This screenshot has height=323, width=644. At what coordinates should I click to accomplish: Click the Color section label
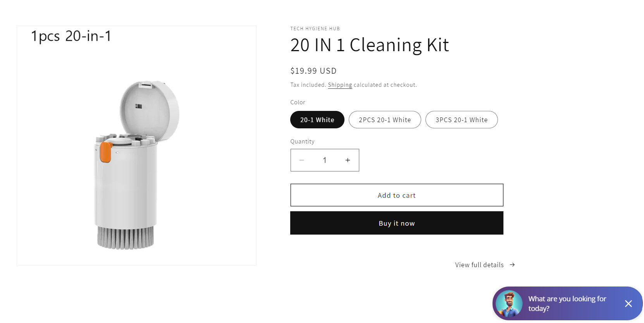pos(298,102)
